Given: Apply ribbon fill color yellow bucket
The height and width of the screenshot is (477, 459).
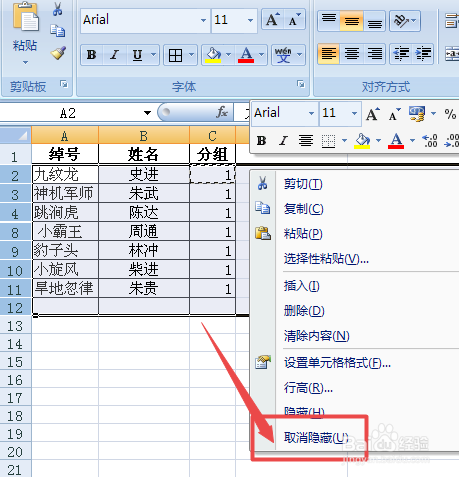Looking at the screenshot, I should click(213, 55).
